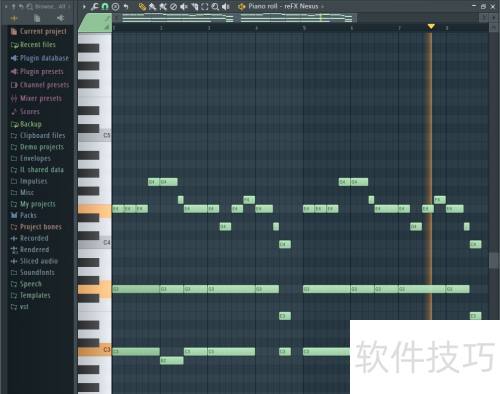Open the piano roll Tools wrench menu

[x=95, y=6]
